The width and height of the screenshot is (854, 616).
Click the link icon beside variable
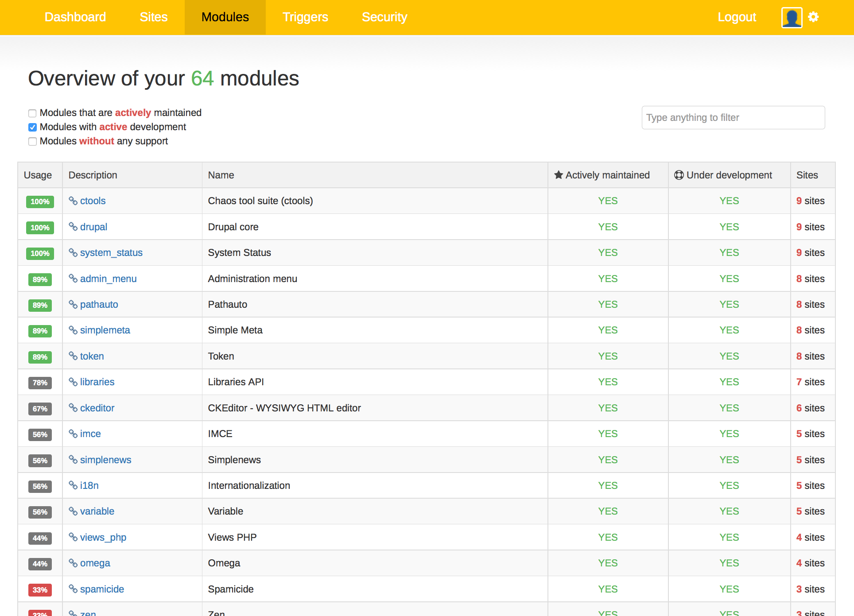[73, 511]
